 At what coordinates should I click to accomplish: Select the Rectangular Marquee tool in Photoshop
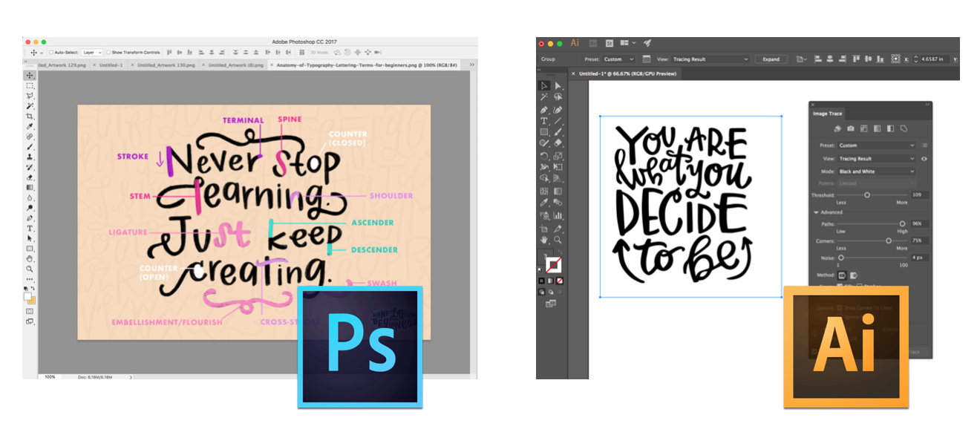click(30, 85)
